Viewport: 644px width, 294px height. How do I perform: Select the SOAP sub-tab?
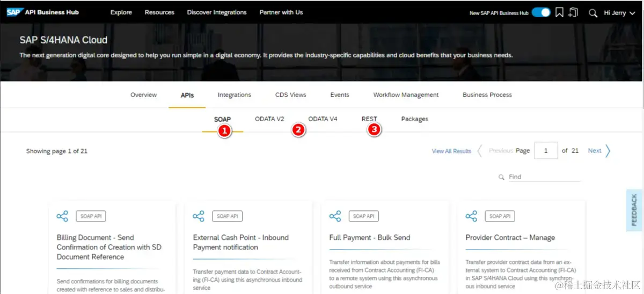[x=222, y=120]
